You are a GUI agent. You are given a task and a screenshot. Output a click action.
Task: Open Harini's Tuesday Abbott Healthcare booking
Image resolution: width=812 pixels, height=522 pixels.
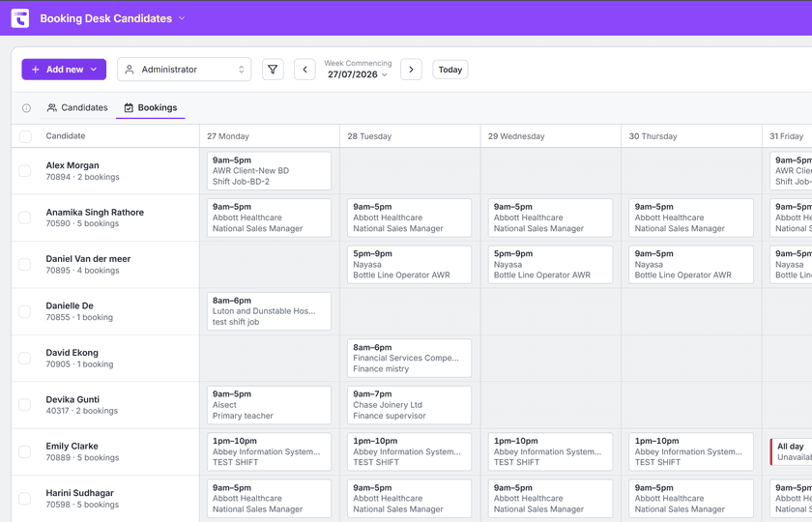click(409, 498)
